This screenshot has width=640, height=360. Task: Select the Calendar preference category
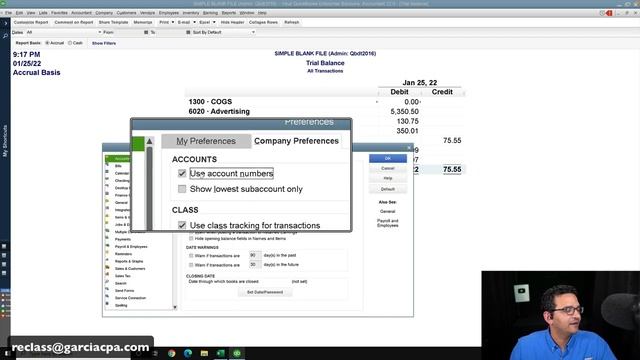122,173
